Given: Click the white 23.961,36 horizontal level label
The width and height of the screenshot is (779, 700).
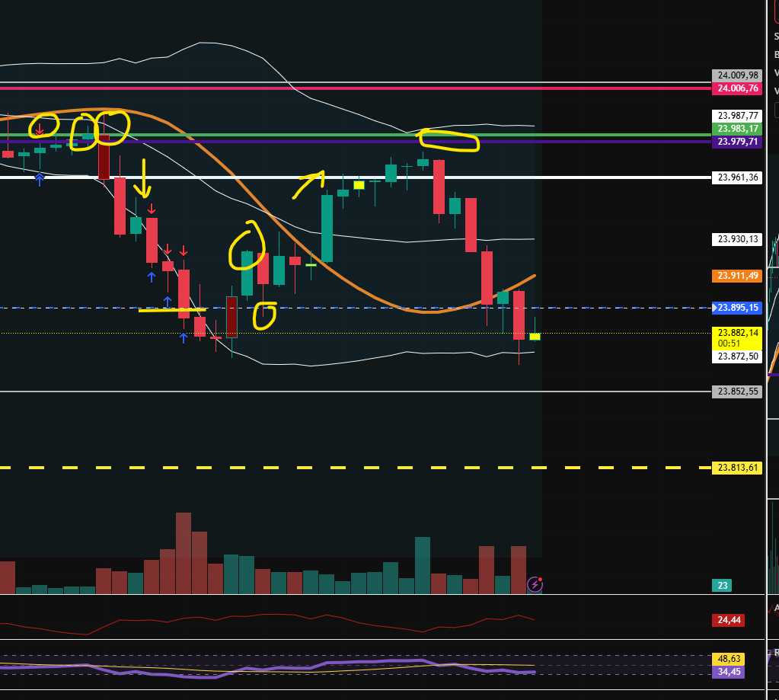Looking at the screenshot, I should tap(736, 177).
